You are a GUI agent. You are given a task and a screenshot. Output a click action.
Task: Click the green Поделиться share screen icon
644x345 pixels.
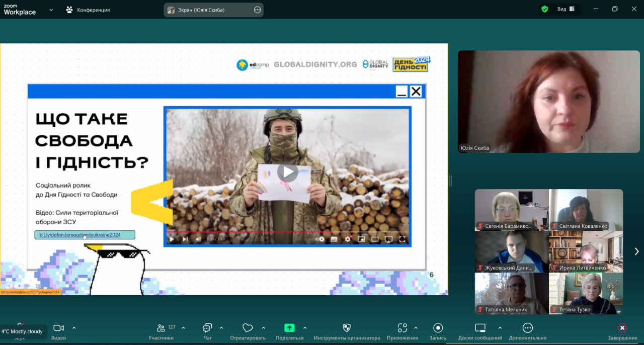tap(289, 328)
